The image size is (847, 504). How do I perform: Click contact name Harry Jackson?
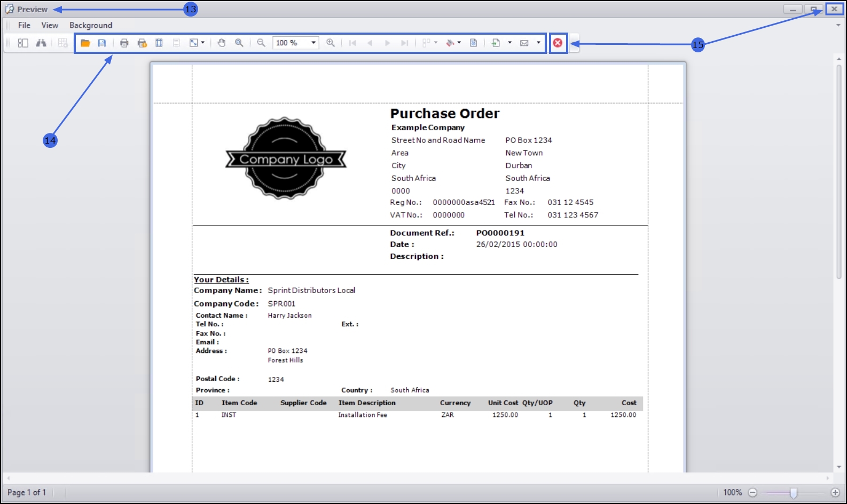coord(289,316)
